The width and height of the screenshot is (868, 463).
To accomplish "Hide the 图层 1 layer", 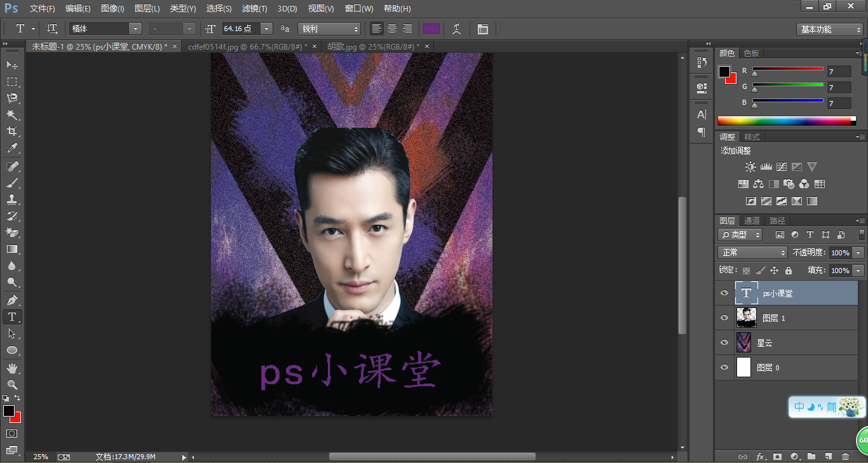I will (724, 318).
